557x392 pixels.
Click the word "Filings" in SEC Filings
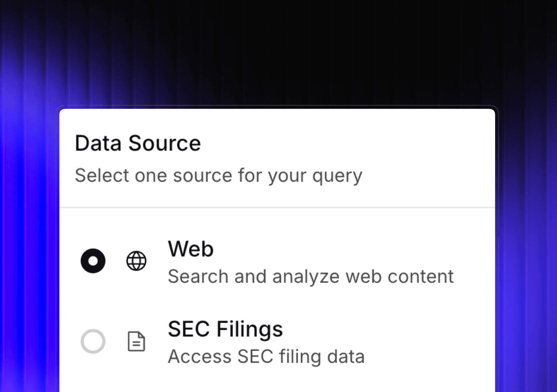250,329
